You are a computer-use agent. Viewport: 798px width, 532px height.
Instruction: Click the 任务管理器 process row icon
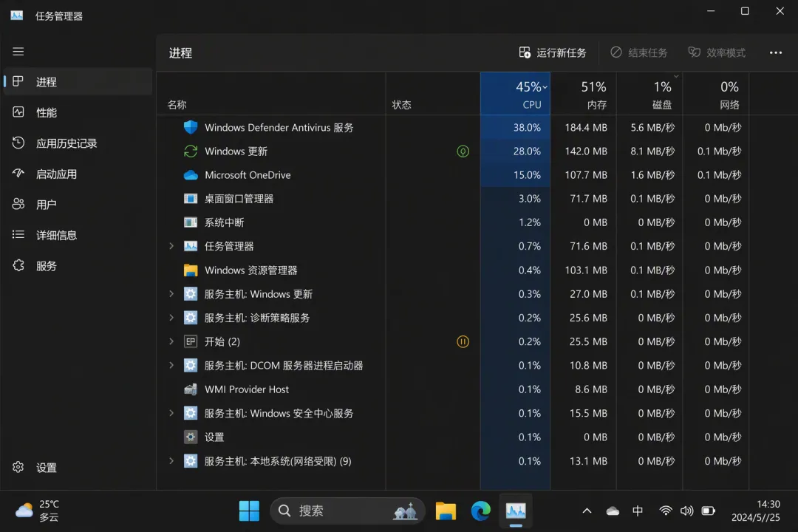191,246
